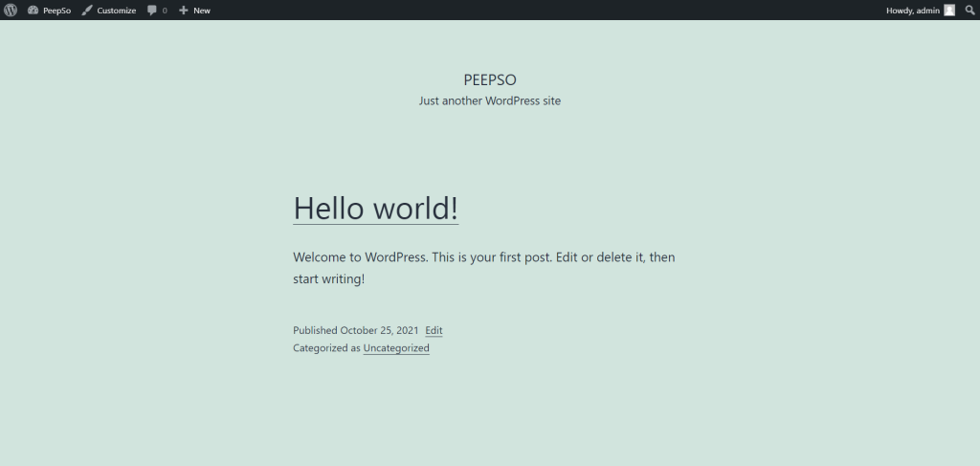The width and height of the screenshot is (980, 466).
Task: Click the plus icon beside New
Action: point(183,10)
